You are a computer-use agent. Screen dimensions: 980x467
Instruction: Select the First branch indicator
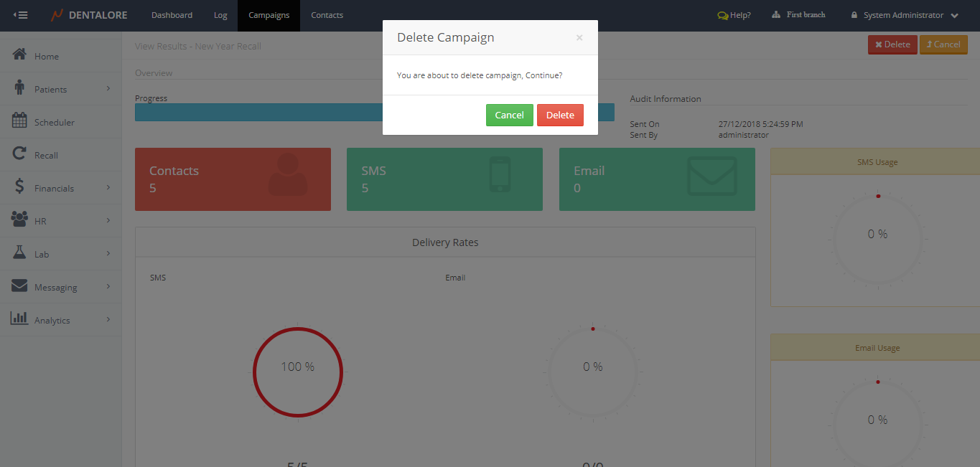click(x=798, y=15)
